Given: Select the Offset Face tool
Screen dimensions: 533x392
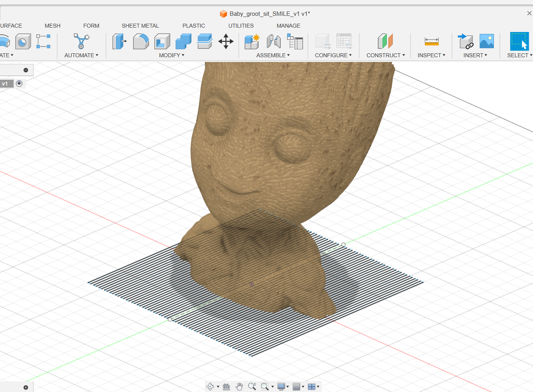Looking at the screenshot, I should click(x=205, y=41).
